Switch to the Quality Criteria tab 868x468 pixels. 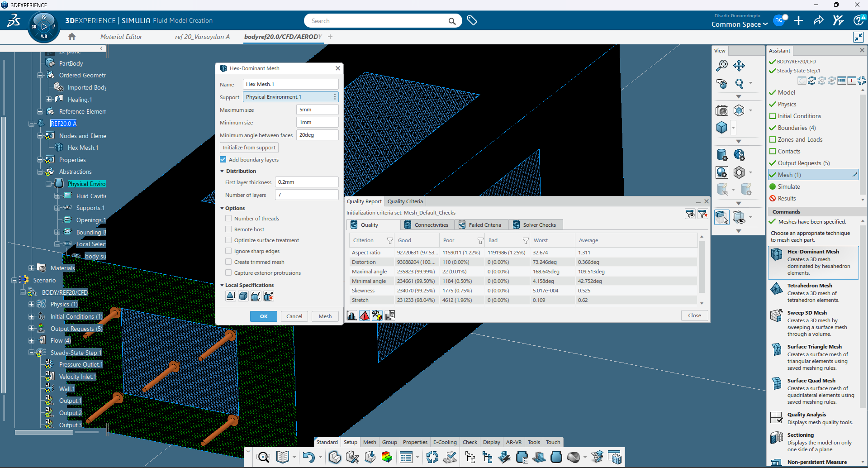coord(405,201)
